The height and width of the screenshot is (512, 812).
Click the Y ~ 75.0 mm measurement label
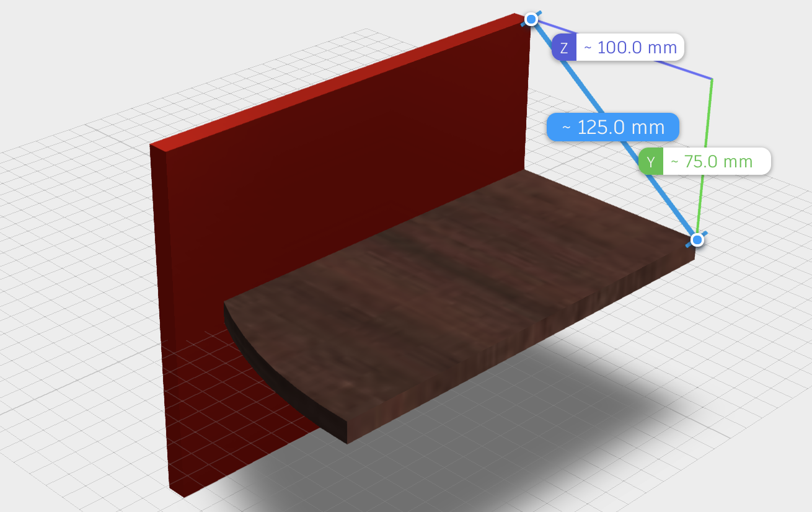tap(705, 162)
